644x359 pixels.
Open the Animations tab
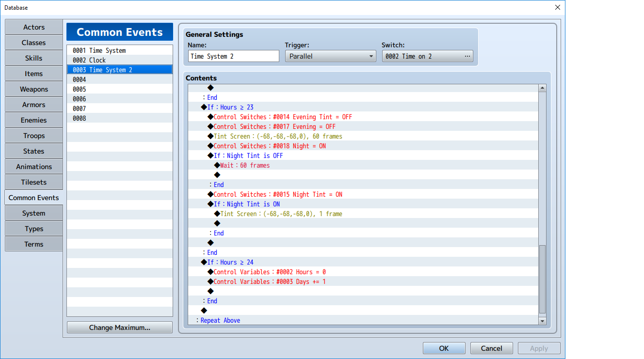[34, 167]
